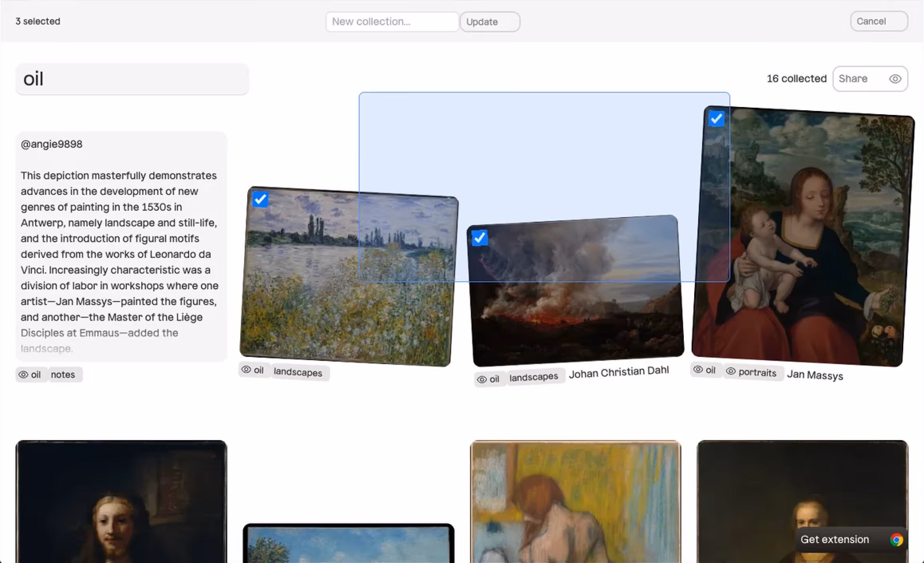Click eye icon on Jan Massys oil tag
The width and height of the screenshot is (924, 563).
coord(698,370)
